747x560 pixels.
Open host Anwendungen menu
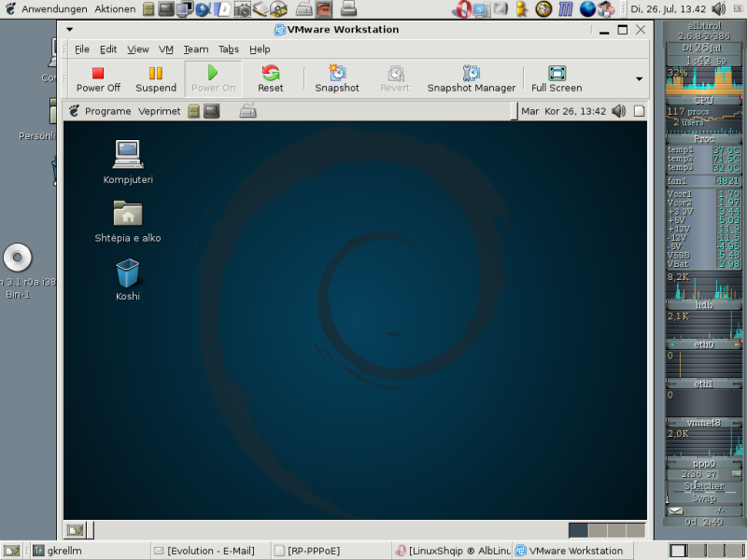point(54,9)
